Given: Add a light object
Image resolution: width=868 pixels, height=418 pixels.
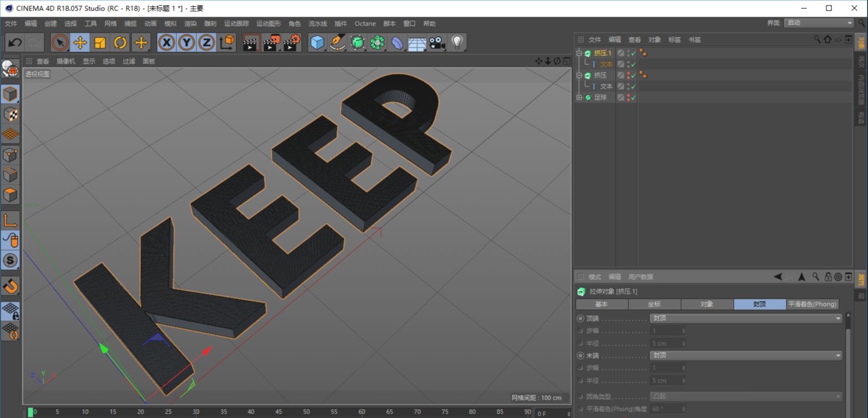Looking at the screenshot, I should tap(457, 42).
